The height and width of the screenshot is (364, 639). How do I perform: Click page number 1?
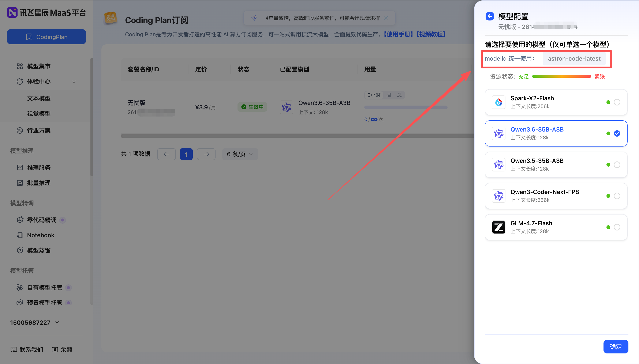pyautogui.click(x=186, y=154)
